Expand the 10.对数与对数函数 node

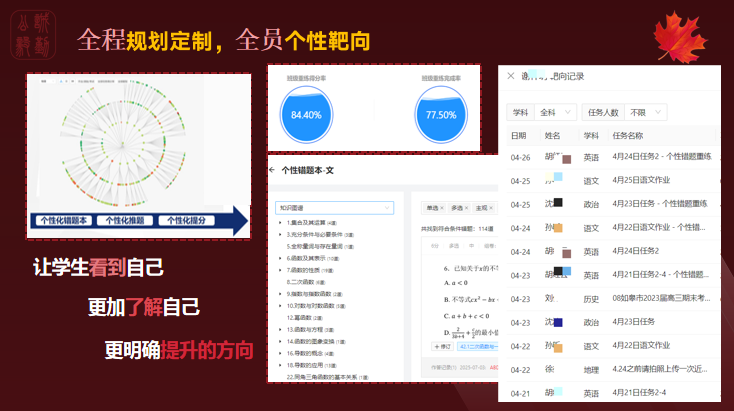coord(280,306)
